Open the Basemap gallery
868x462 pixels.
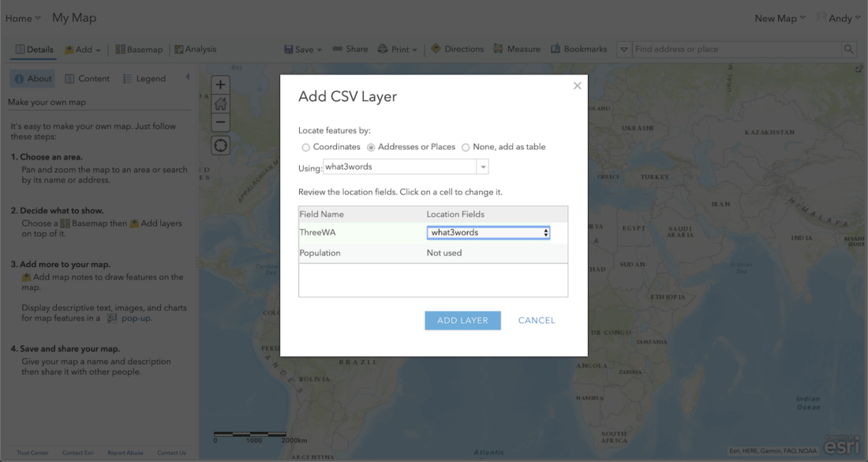pyautogui.click(x=139, y=49)
